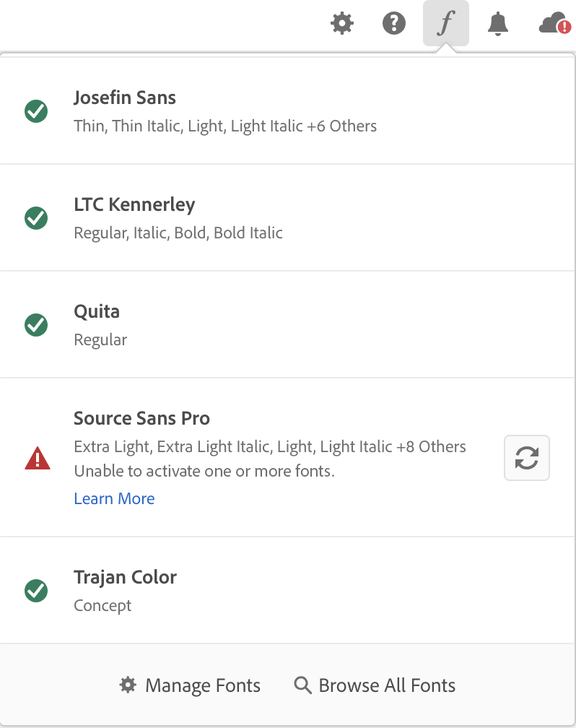Click the cloud sync error icon
Screen dimensions: 576x728
pos(554,24)
